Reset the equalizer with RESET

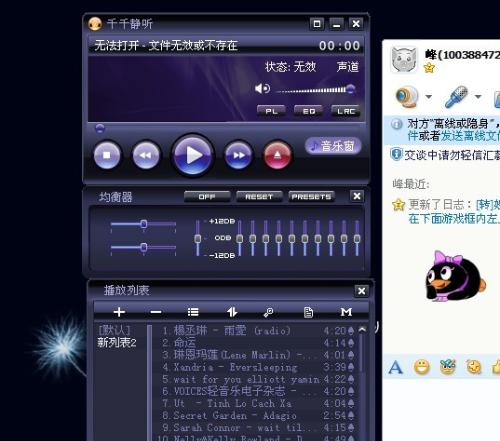tap(259, 197)
